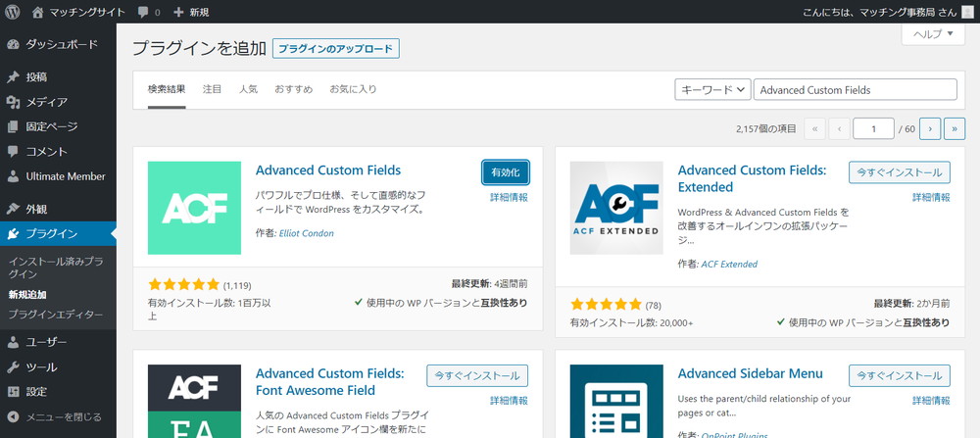The height and width of the screenshot is (438, 980).
Task: Click the Advanced Custom Fields: Font Awesome Field title
Action: [330, 382]
